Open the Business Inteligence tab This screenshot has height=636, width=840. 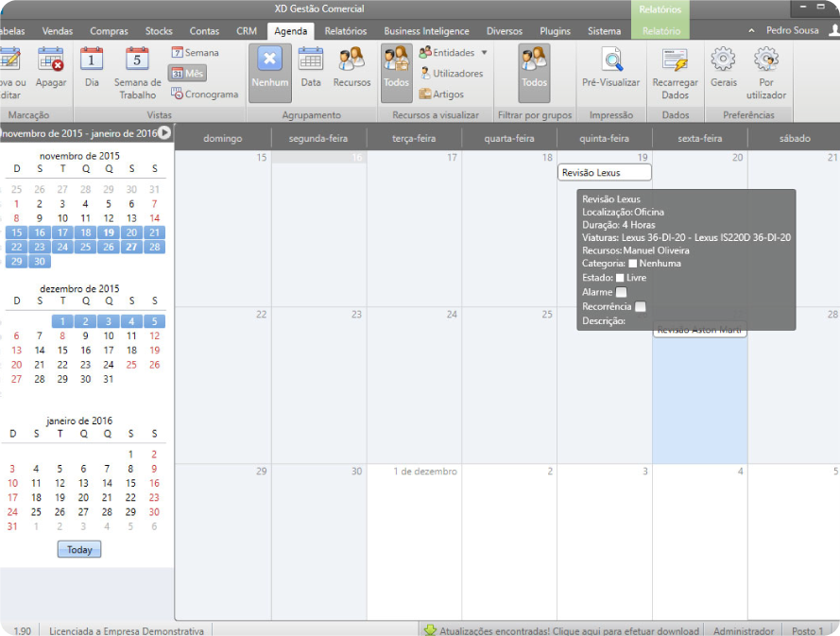tap(426, 31)
